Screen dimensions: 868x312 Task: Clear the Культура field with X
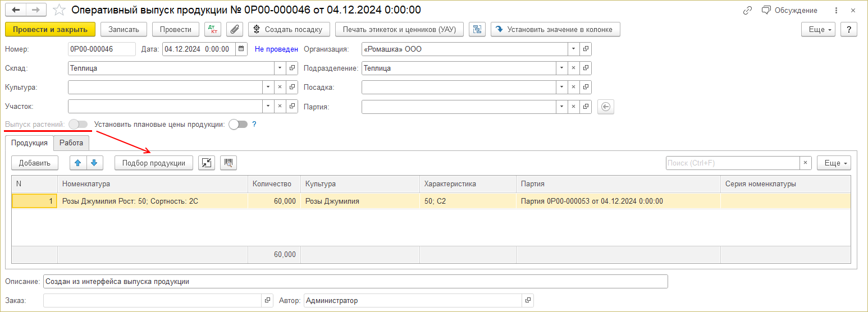[x=280, y=87]
